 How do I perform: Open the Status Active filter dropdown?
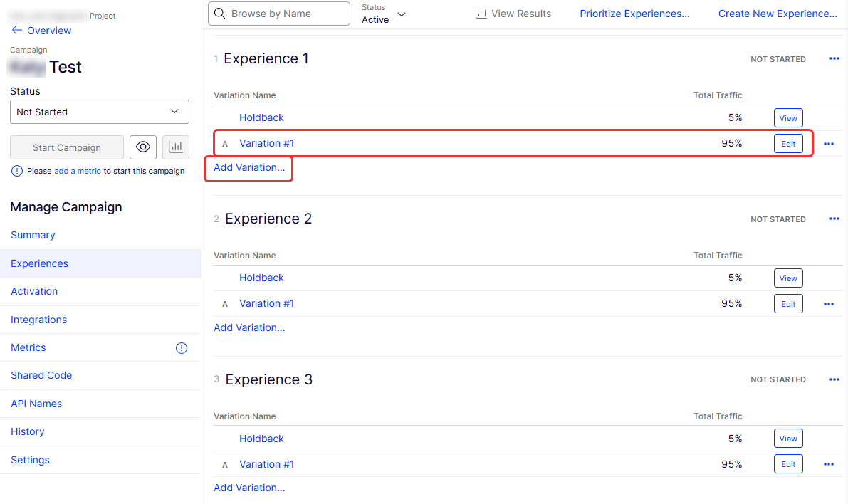[384, 14]
